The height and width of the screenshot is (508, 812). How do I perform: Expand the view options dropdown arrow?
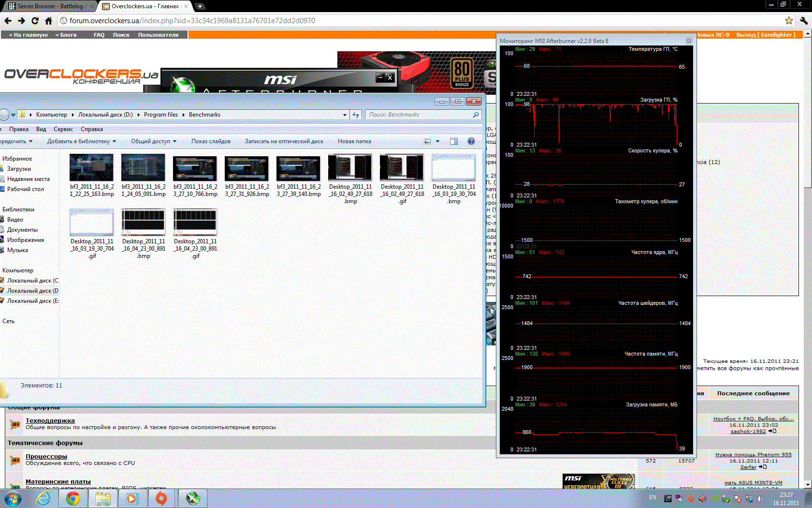(437, 141)
